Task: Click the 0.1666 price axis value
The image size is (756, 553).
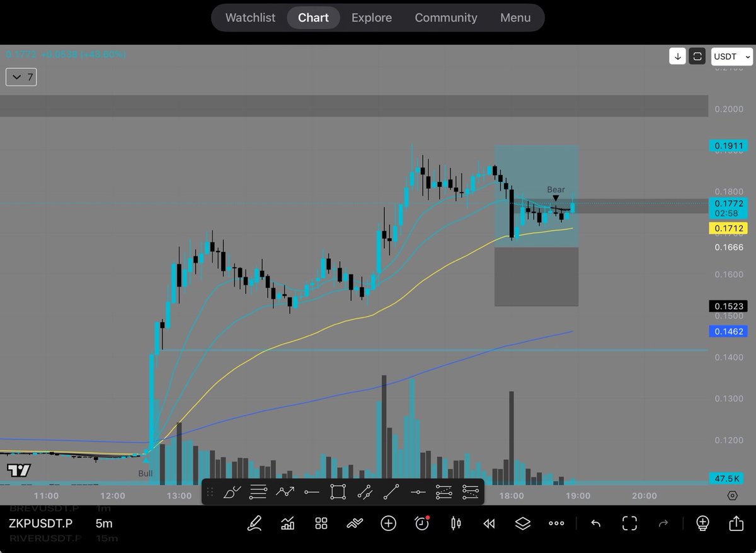Action: pyautogui.click(x=729, y=248)
